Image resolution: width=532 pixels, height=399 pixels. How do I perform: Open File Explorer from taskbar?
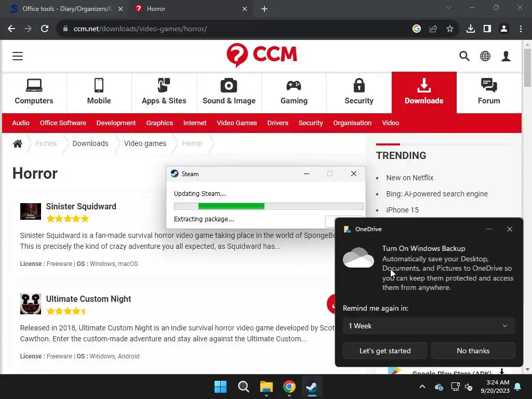tap(267, 387)
